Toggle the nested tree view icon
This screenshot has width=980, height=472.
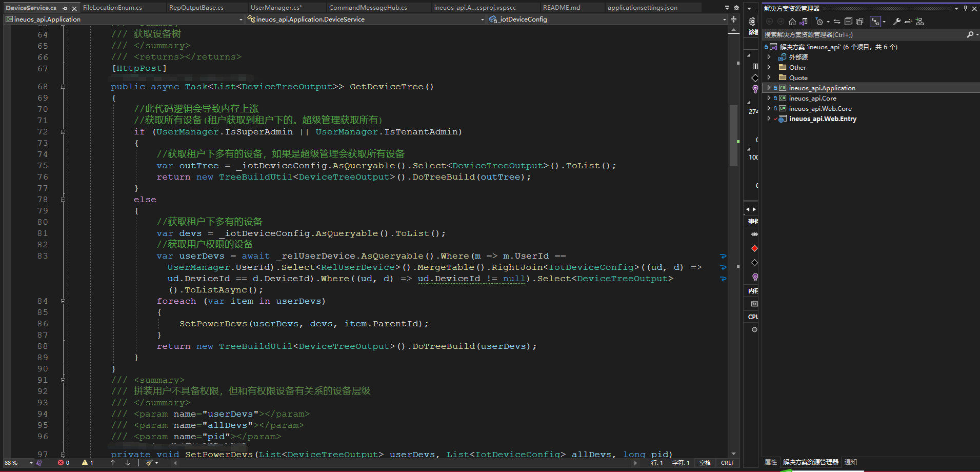pyautogui.click(x=875, y=22)
